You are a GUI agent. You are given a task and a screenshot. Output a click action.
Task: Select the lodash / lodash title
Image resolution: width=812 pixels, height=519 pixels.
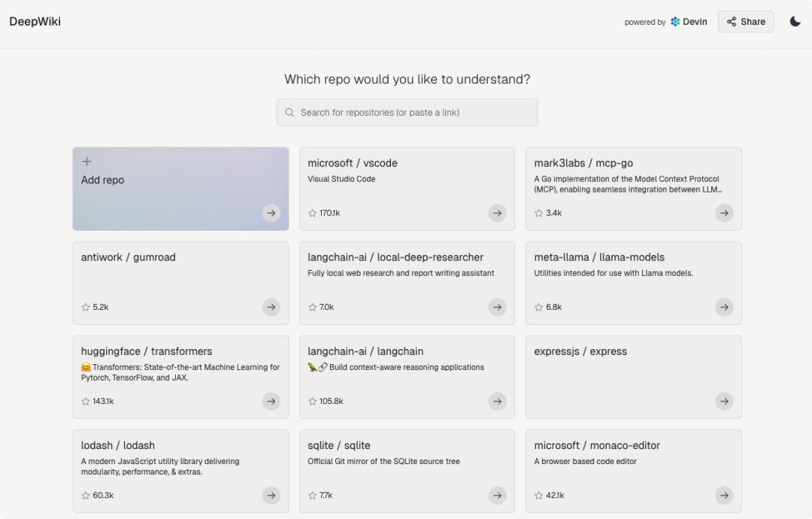click(x=118, y=446)
